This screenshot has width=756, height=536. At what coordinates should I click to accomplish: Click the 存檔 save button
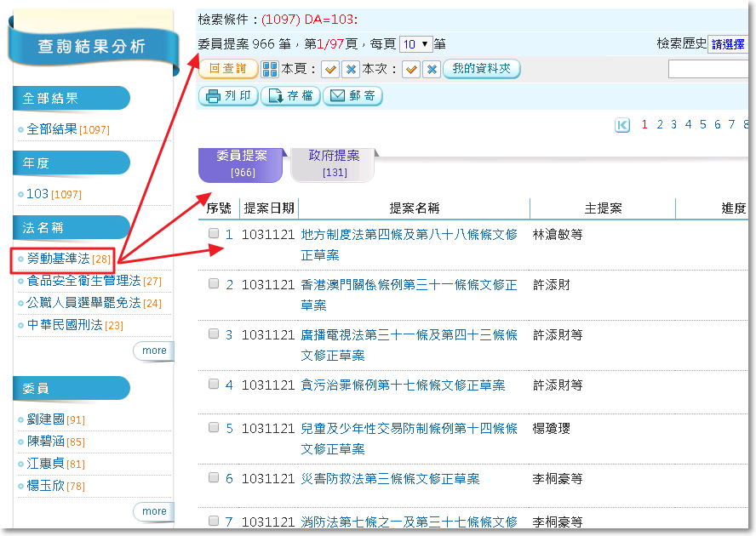pyautogui.click(x=290, y=96)
